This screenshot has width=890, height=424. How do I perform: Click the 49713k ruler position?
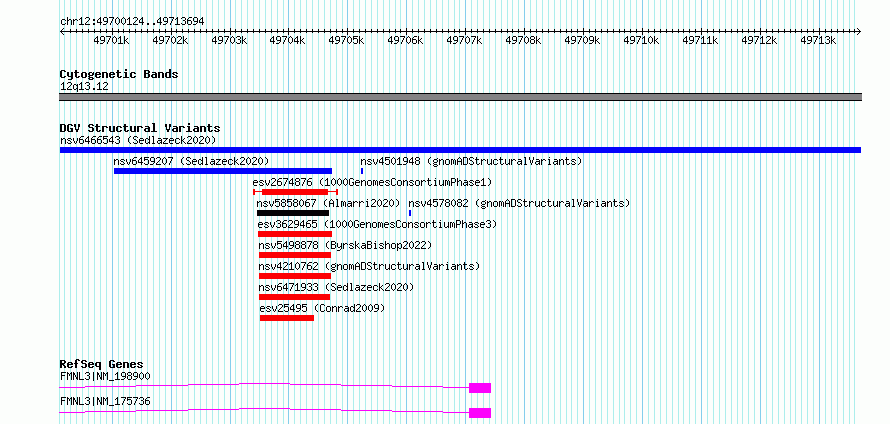point(818,41)
